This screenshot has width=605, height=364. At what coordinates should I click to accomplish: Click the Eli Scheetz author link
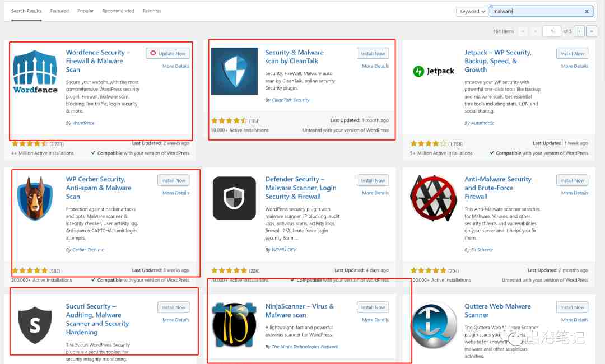click(x=482, y=250)
